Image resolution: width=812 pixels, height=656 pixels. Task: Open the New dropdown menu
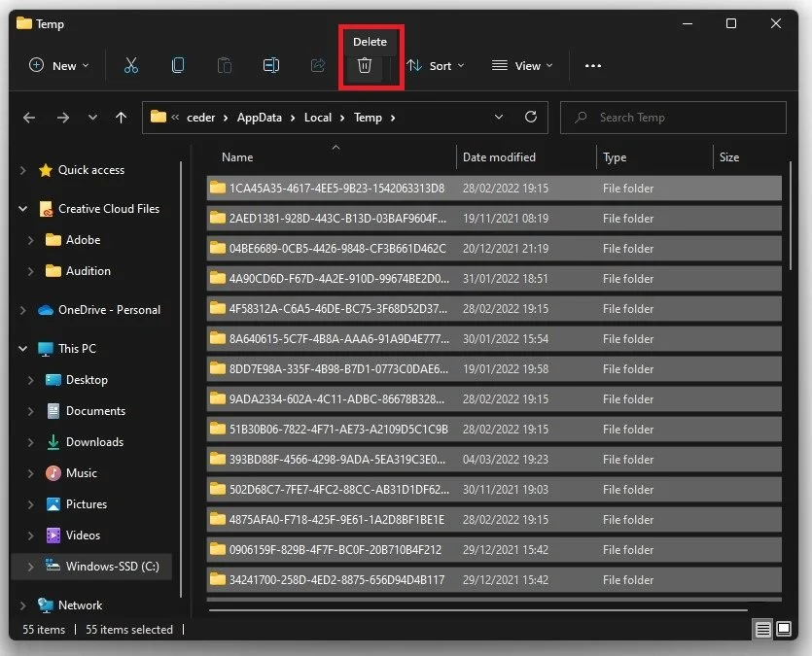[58, 66]
